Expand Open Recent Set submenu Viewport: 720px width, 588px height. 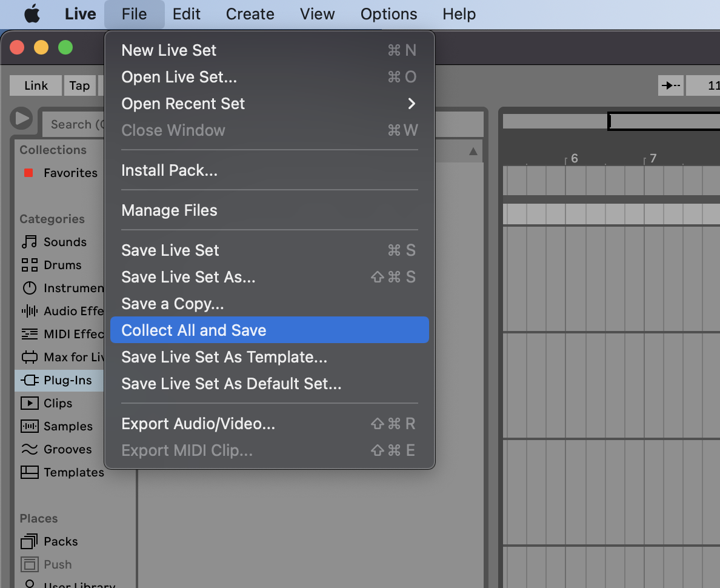[x=270, y=104]
